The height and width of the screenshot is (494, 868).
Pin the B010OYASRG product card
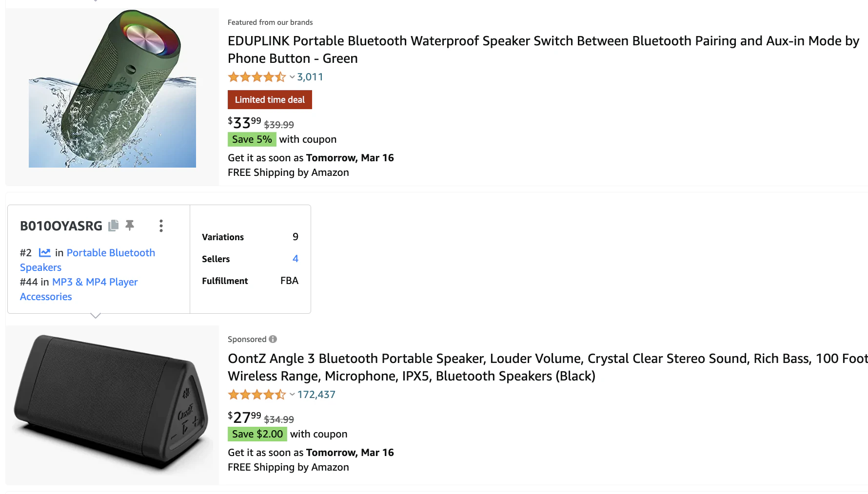pos(130,225)
